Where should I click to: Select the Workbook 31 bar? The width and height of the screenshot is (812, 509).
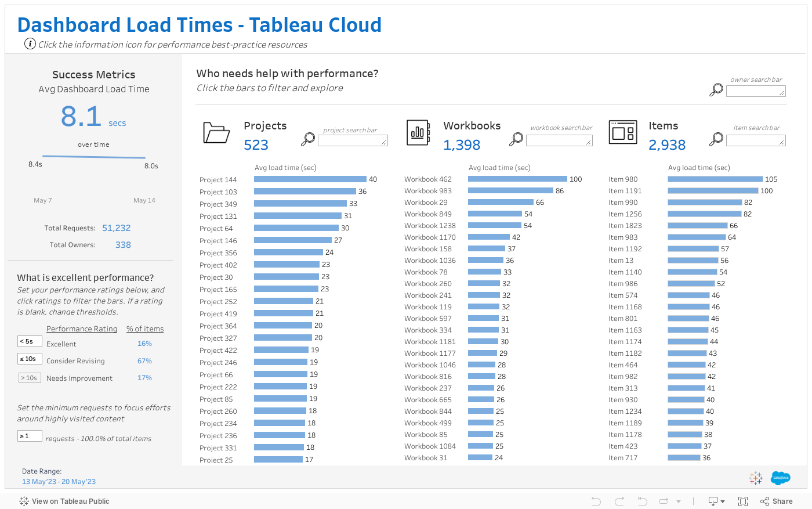tap(480, 457)
